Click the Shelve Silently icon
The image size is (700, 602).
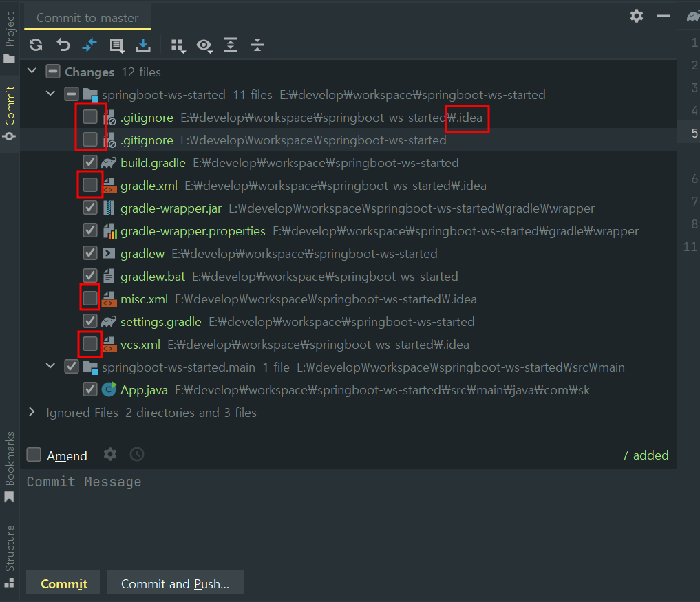pos(143,45)
